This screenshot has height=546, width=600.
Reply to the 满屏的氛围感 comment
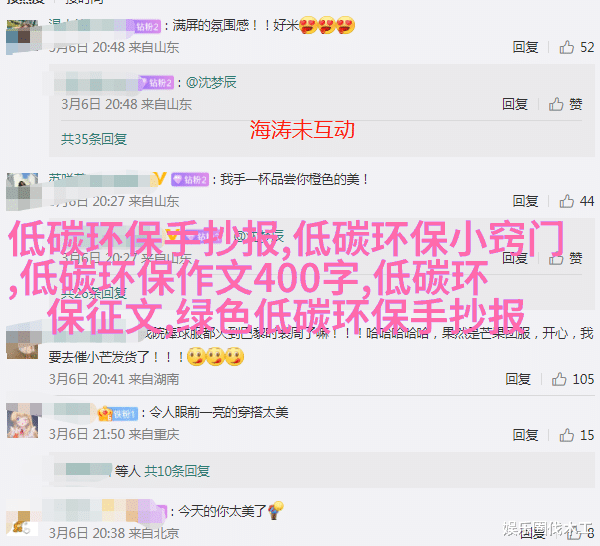525,47
